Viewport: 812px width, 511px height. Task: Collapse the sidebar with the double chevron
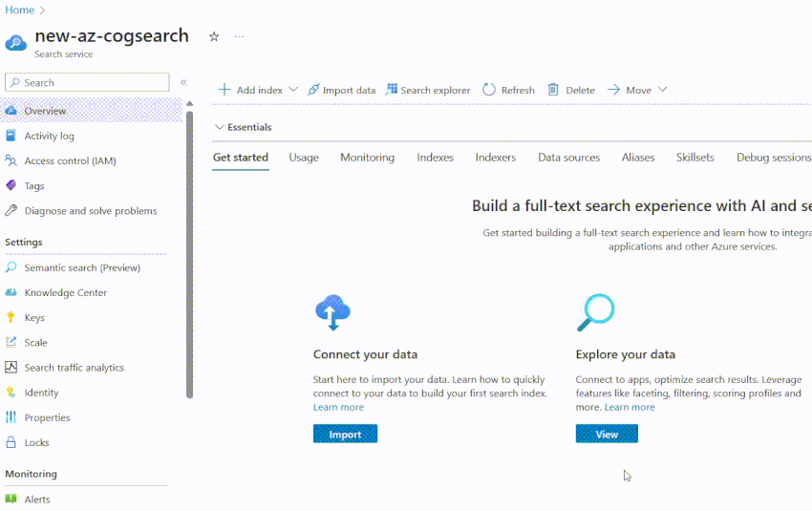[x=183, y=82]
